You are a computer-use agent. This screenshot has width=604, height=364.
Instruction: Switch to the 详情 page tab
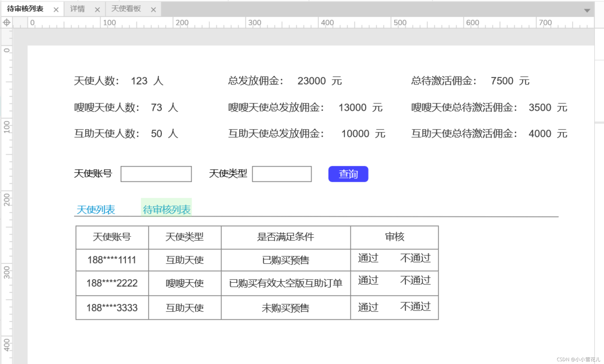(x=77, y=9)
